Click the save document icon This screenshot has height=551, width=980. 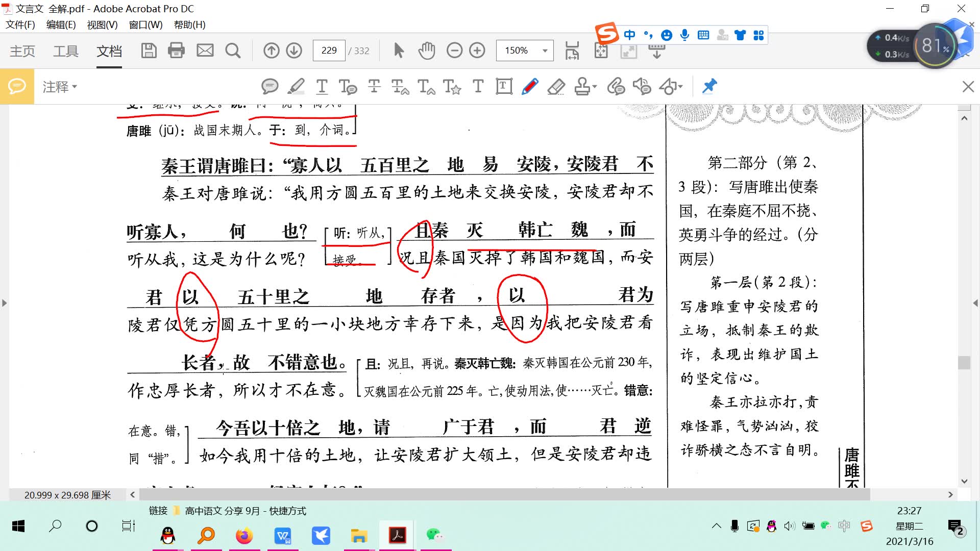pos(149,51)
